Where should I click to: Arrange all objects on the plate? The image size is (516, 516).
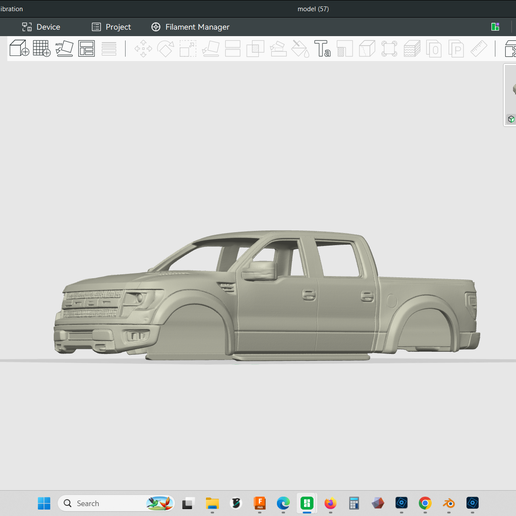point(86,48)
